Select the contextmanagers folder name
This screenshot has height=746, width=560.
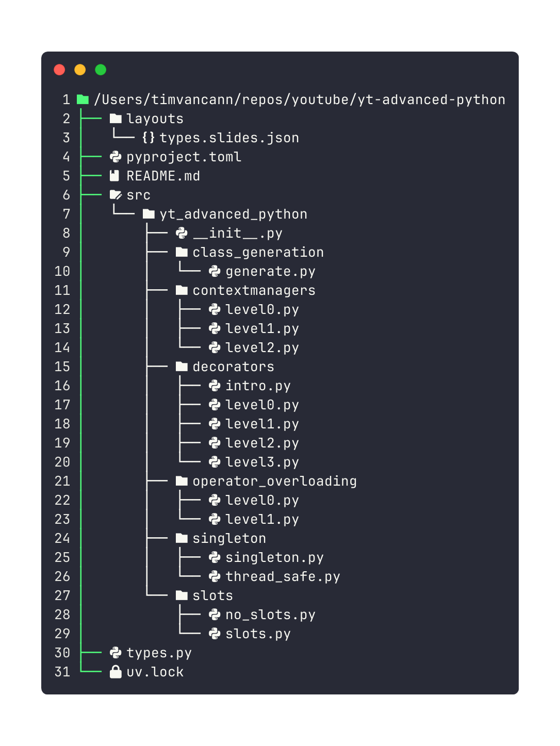pos(254,290)
